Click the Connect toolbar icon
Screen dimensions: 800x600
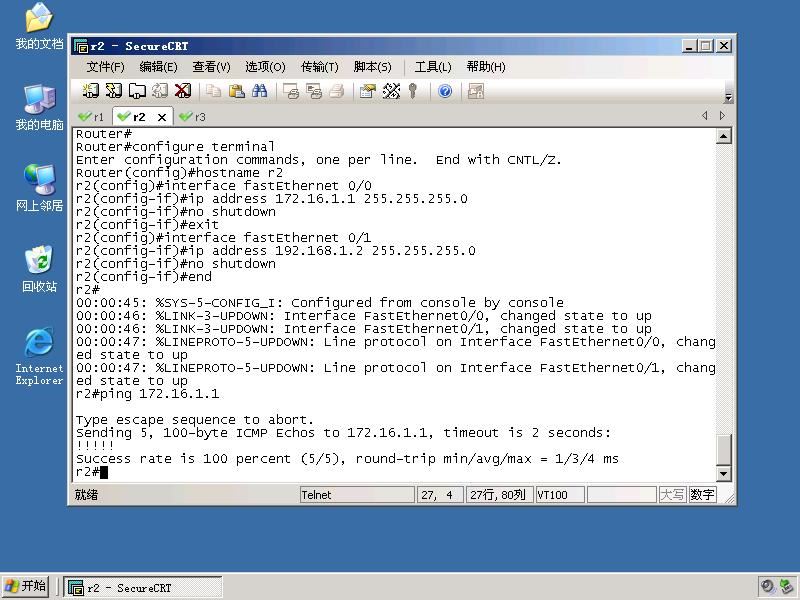tap(90, 91)
